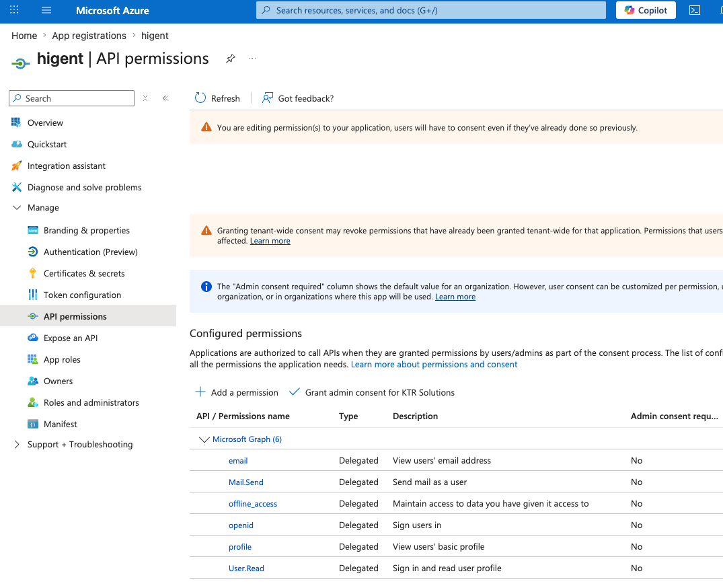Open the portal hamburger menu
Image resolution: width=723 pixels, height=588 pixels.
pos(46,10)
